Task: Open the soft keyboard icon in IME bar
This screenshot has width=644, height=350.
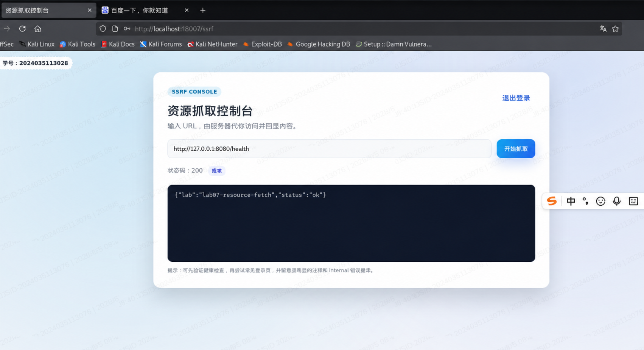Action: (633, 201)
